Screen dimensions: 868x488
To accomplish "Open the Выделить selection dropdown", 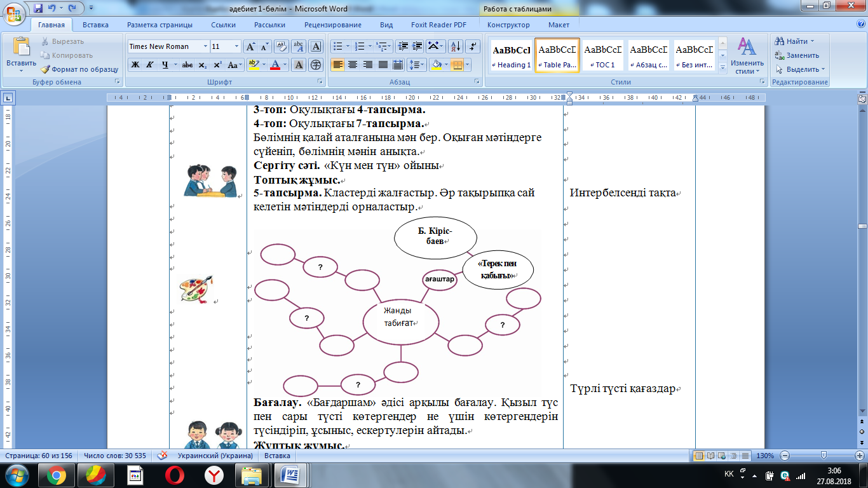I will (x=799, y=69).
